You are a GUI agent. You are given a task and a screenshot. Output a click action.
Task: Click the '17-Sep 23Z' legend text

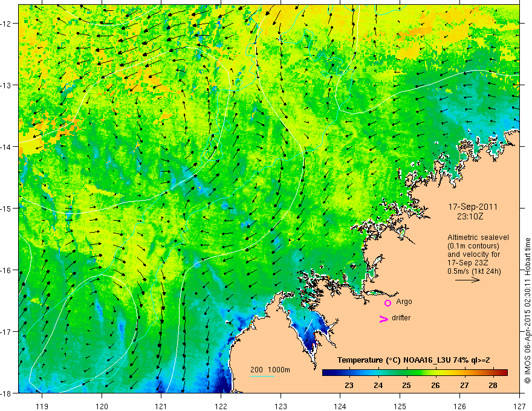(467, 263)
